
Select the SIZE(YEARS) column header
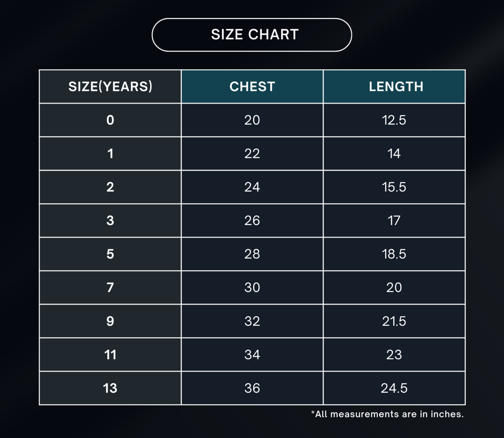coord(110,86)
